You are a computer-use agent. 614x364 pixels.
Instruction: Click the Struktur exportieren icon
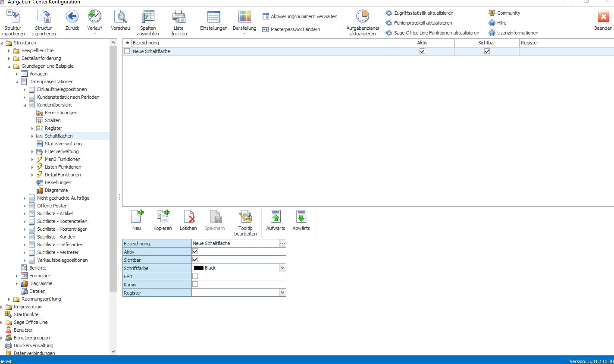[44, 16]
